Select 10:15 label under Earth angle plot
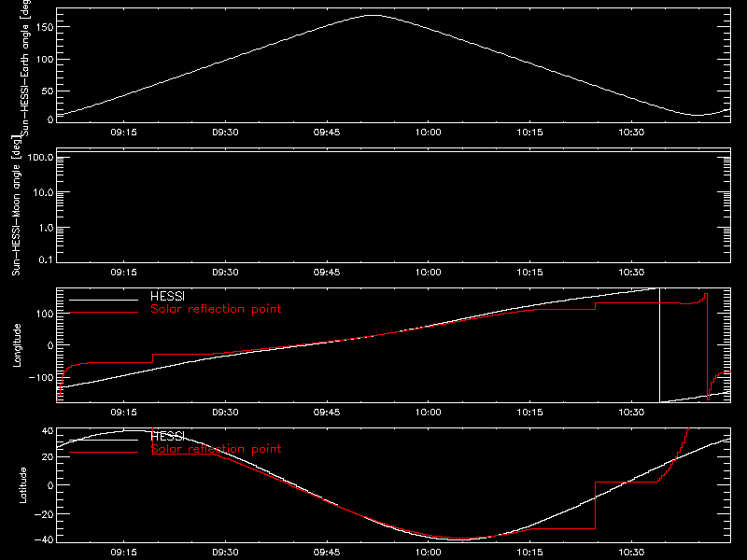 tap(529, 132)
